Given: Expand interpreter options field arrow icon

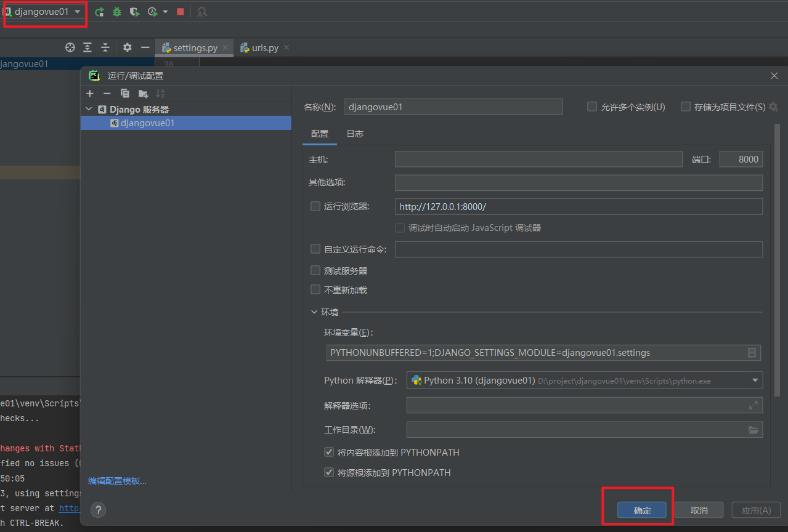Looking at the screenshot, I should point(753,405).
